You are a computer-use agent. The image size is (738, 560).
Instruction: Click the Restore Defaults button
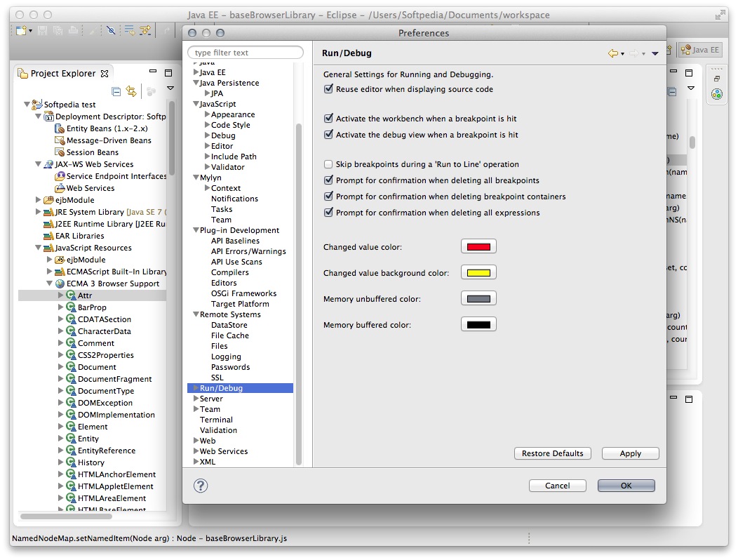[552, 453]
